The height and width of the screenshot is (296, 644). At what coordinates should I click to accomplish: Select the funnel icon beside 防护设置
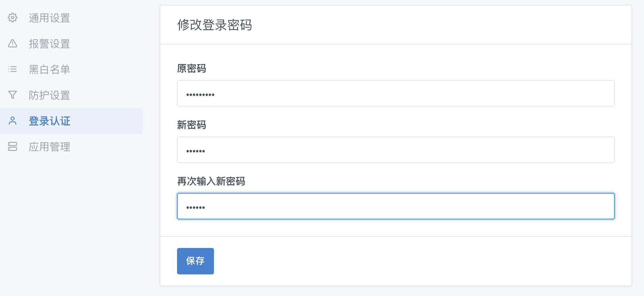[13, 95]
